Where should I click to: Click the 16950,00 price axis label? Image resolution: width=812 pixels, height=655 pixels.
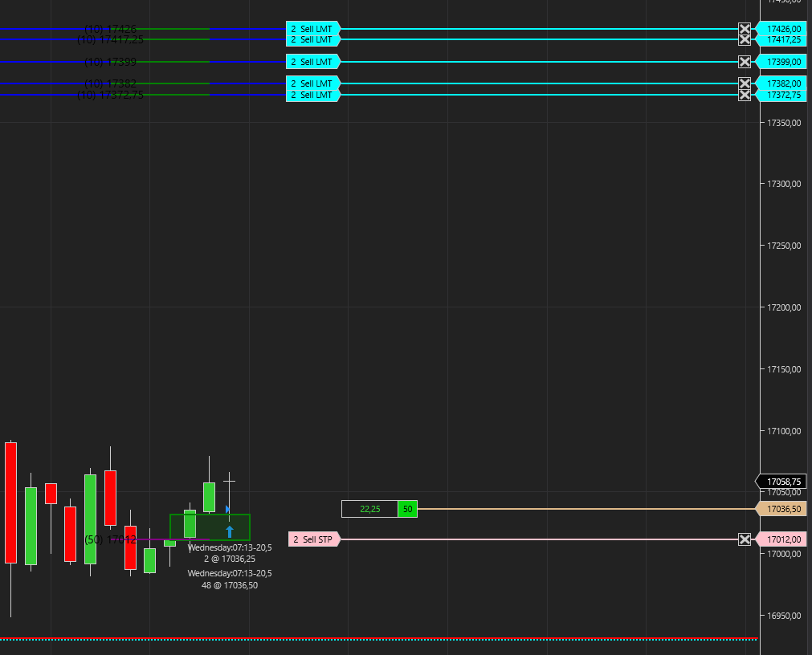[784, 616]
